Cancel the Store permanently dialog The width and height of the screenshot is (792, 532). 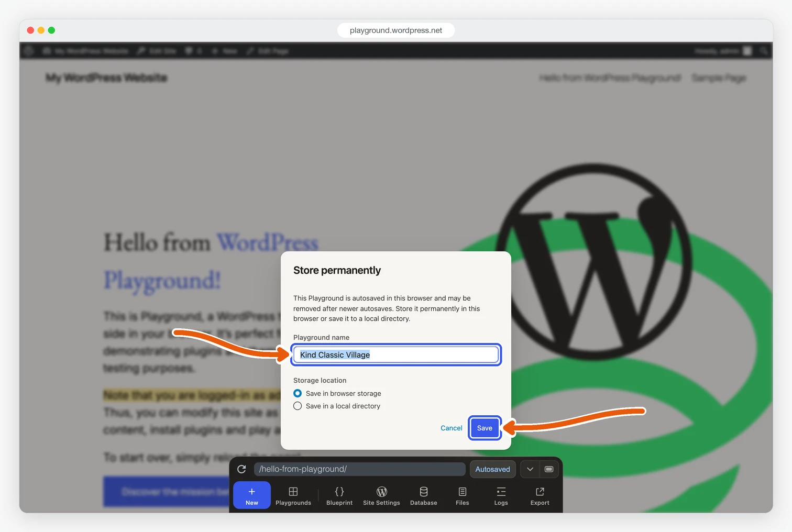click(x=452, y=428)
